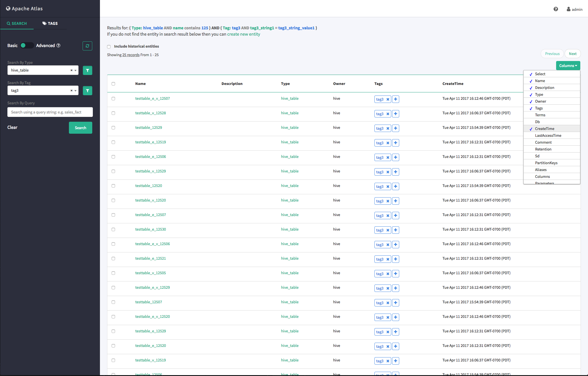Click the filter icon next to hive_table type

tap(87, 70)
